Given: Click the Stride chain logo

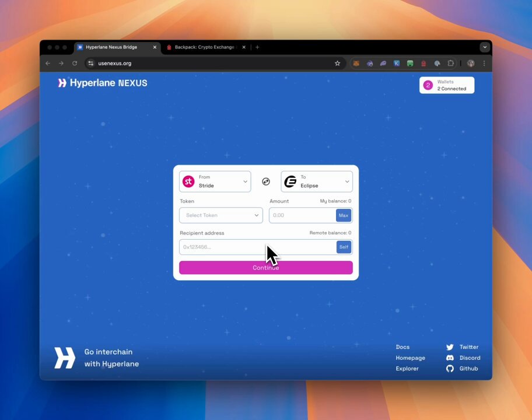Looking at the screenshot, I should coord(188,181).
